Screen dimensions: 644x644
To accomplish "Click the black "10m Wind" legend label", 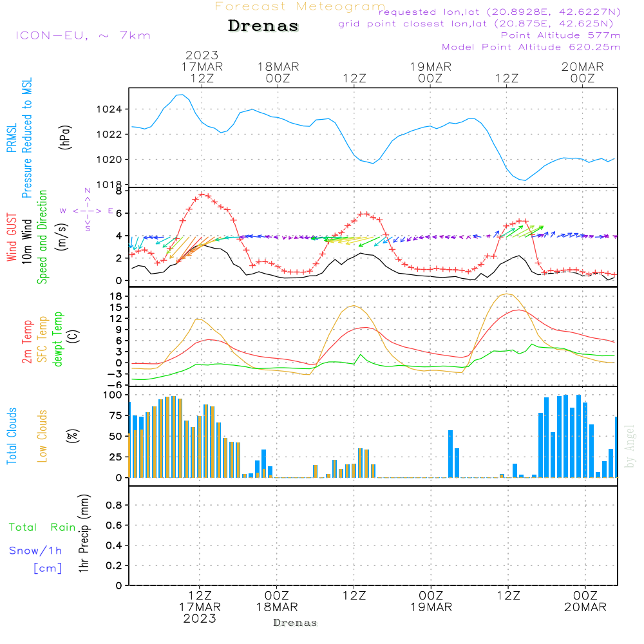I will pos(26,241).
